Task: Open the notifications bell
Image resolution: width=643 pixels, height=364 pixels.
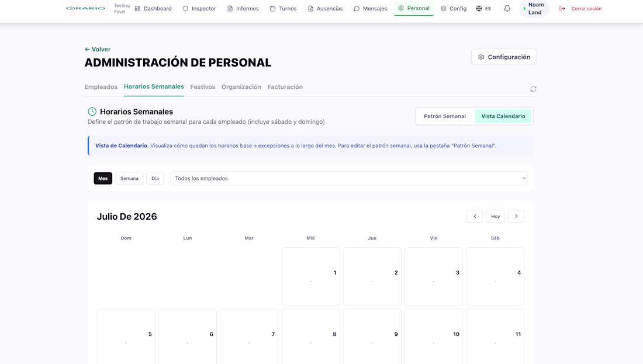Action: [507, 9]
